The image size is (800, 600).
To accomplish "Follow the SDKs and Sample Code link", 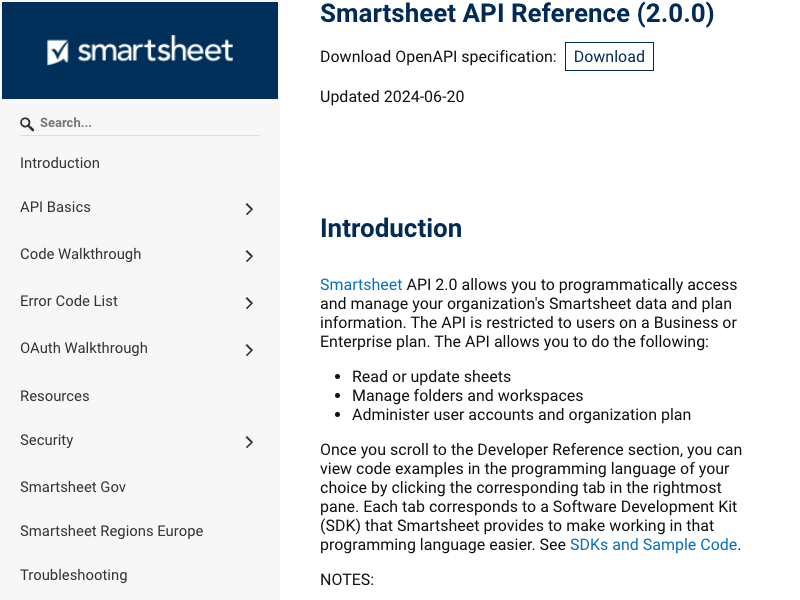I will tap(653, 544).
